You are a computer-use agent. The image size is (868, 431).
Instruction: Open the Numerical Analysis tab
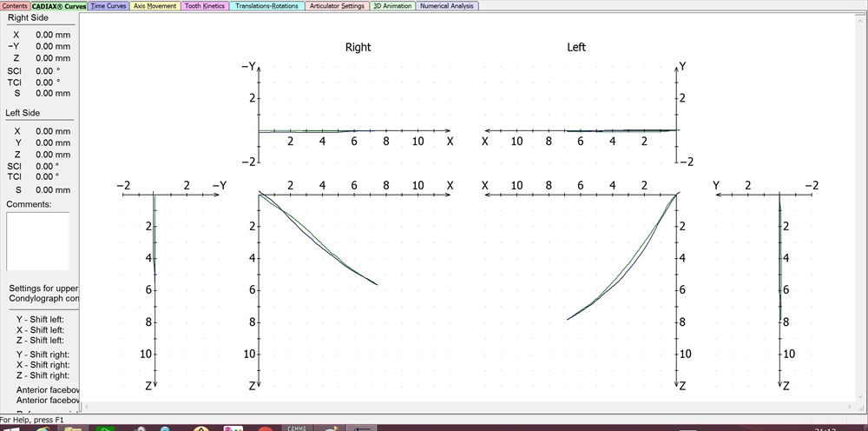[x=447, y=5]
